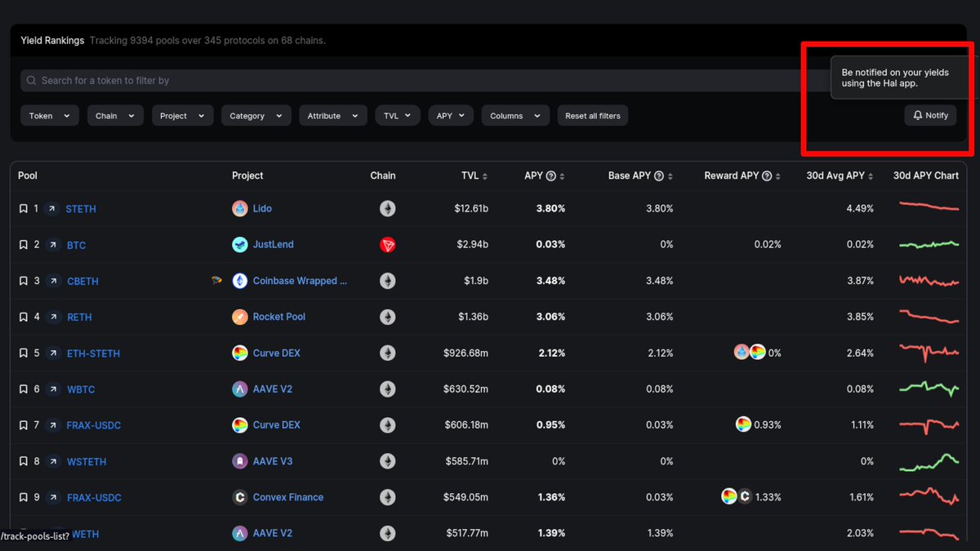The height and width of the screenshot is (551, 980).
Task: Open external link arrow for RETH
Action: (53, 317)
